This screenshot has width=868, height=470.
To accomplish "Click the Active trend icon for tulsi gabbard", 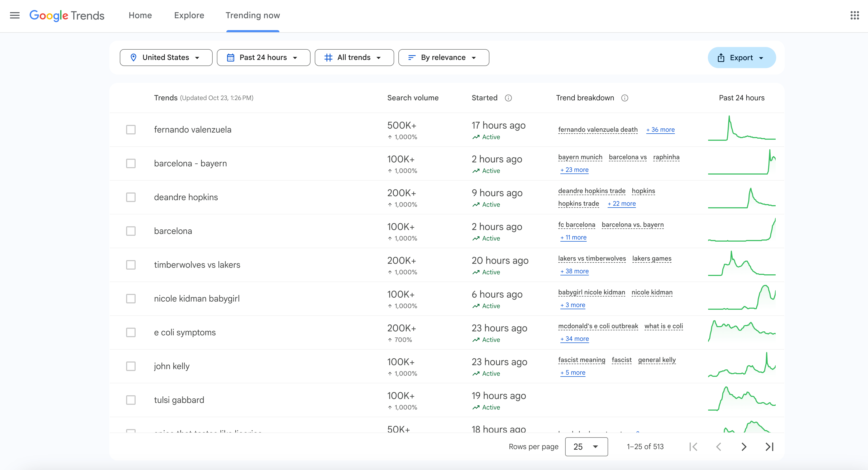I will coord(476,407).
